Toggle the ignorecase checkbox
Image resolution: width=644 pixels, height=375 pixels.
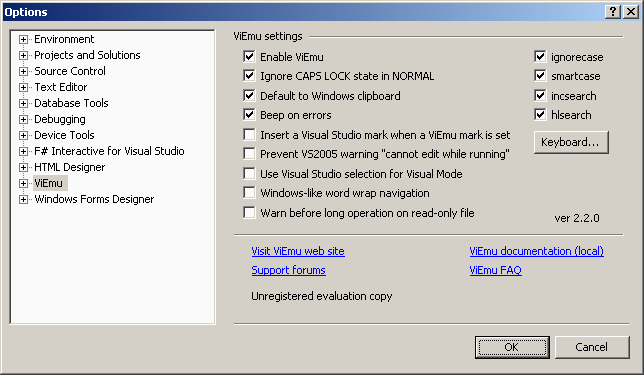coord(540,56)
